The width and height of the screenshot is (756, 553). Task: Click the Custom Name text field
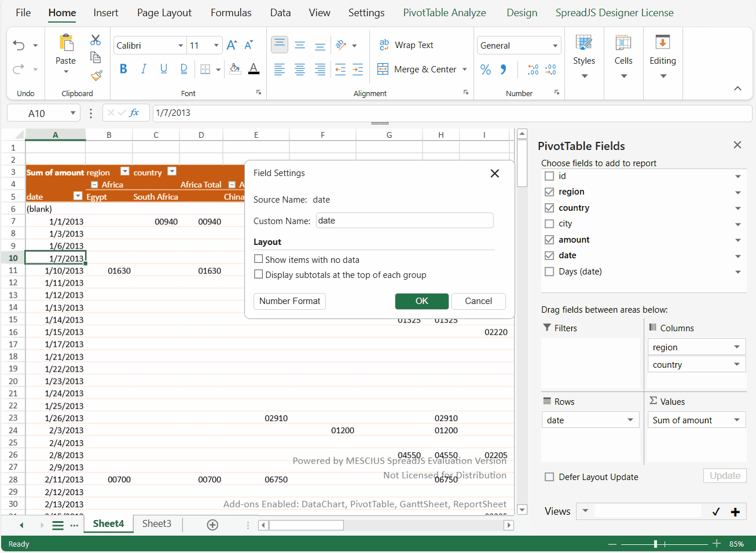pos(405,221)
